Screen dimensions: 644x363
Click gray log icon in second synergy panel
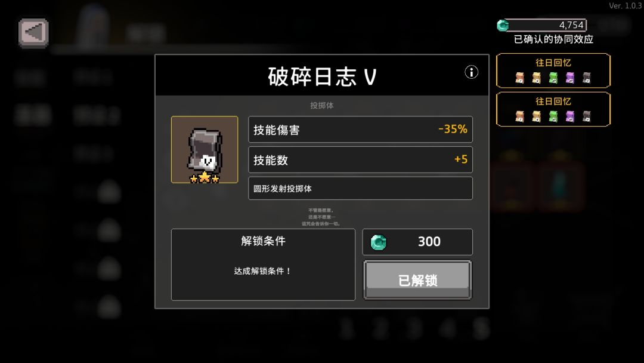(x=587, y=116)
